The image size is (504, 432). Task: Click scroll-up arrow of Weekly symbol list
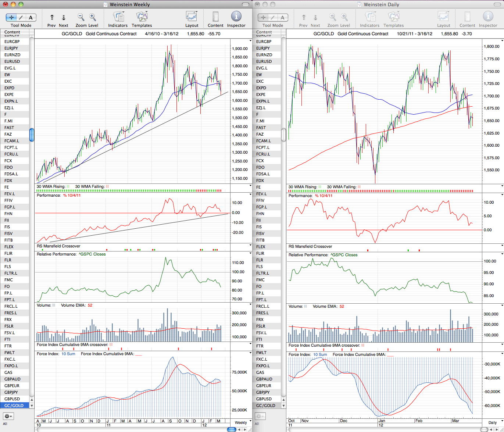point(32,400)
